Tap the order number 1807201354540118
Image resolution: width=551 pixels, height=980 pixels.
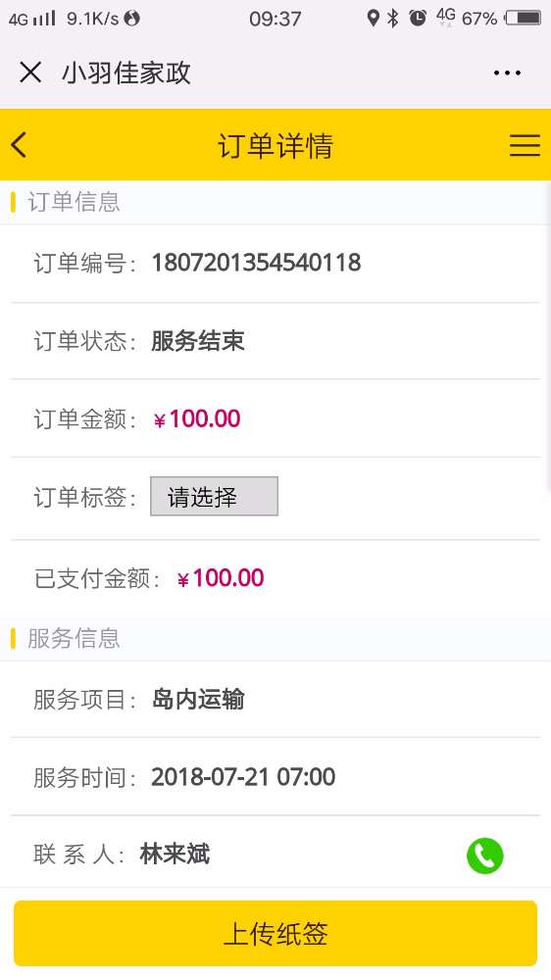(x=257, y=263)
